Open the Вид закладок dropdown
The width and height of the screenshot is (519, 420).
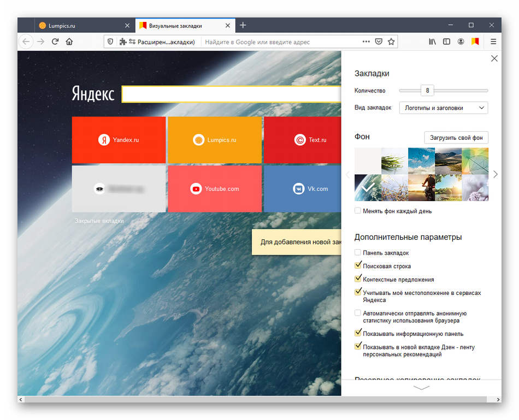(x=444, y=108)
